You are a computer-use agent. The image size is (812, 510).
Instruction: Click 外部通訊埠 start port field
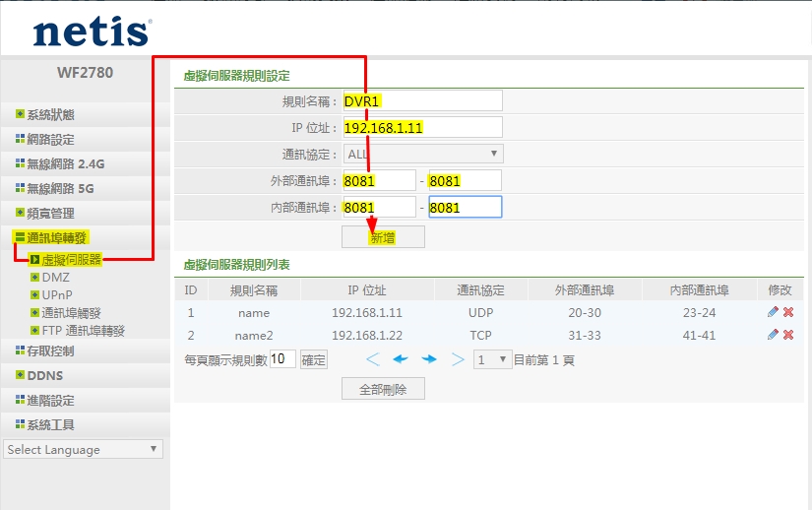[x=379, y=181]
